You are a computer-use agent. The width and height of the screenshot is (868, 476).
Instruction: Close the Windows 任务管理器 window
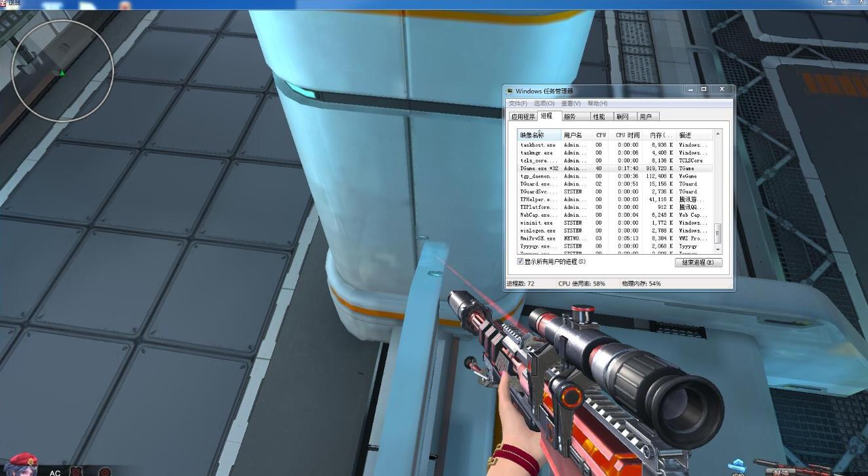[722, 90]
